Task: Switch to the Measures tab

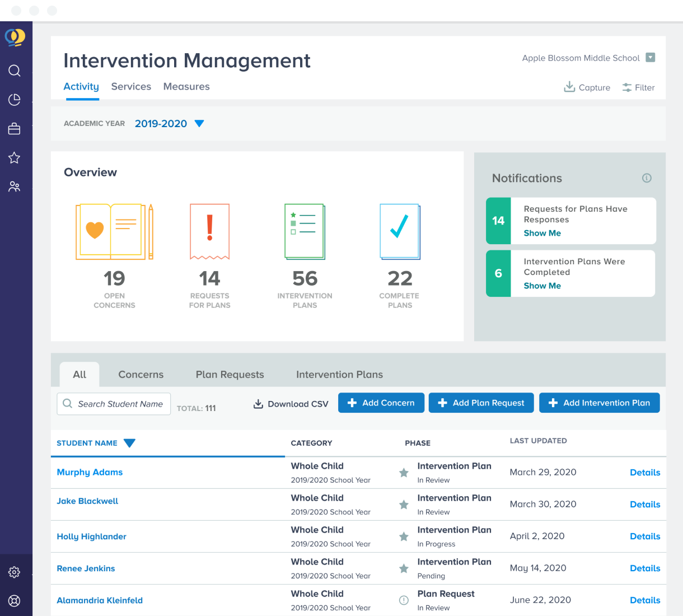Action: (186, 87)
